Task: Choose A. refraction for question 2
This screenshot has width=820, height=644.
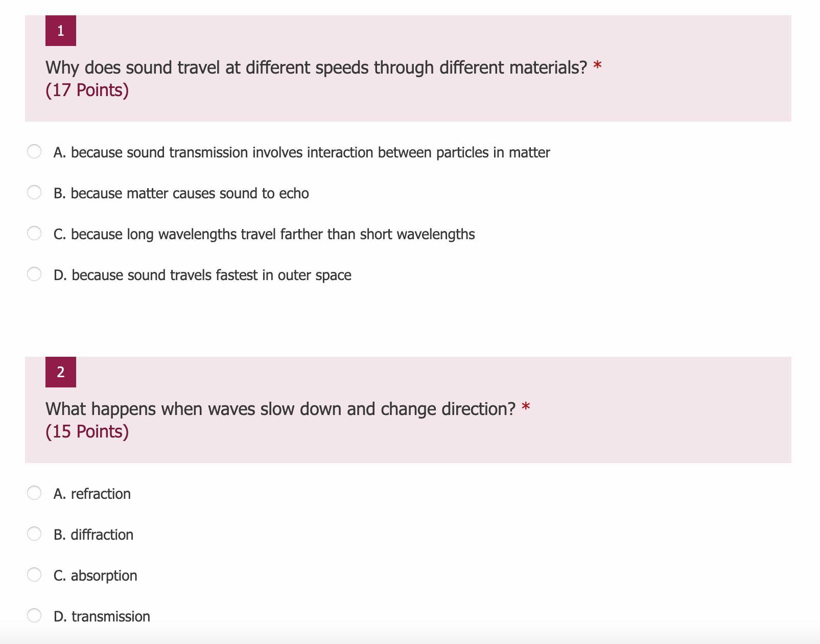Action: (34, 493)
